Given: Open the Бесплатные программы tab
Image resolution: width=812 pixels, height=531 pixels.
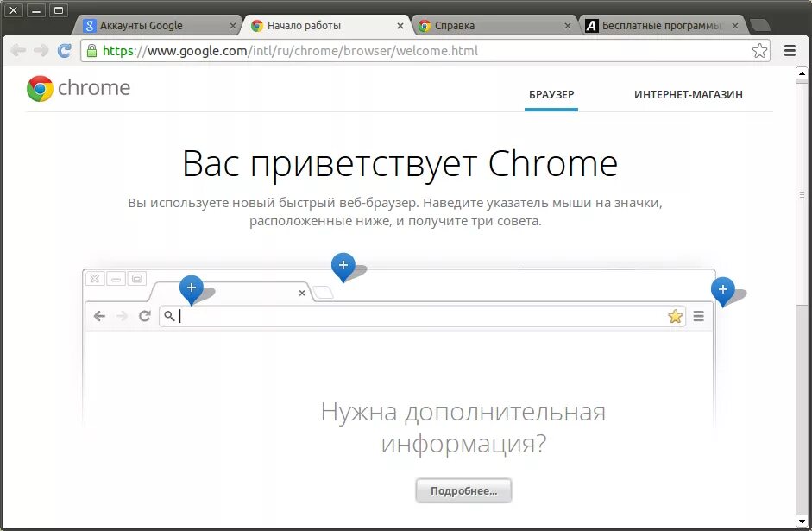Looking at the screenshot, I should click(x=662, y=25).
